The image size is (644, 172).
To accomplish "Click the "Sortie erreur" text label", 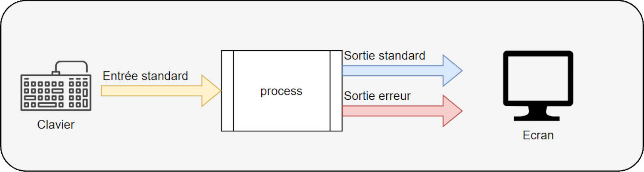I will click(377, 96).
